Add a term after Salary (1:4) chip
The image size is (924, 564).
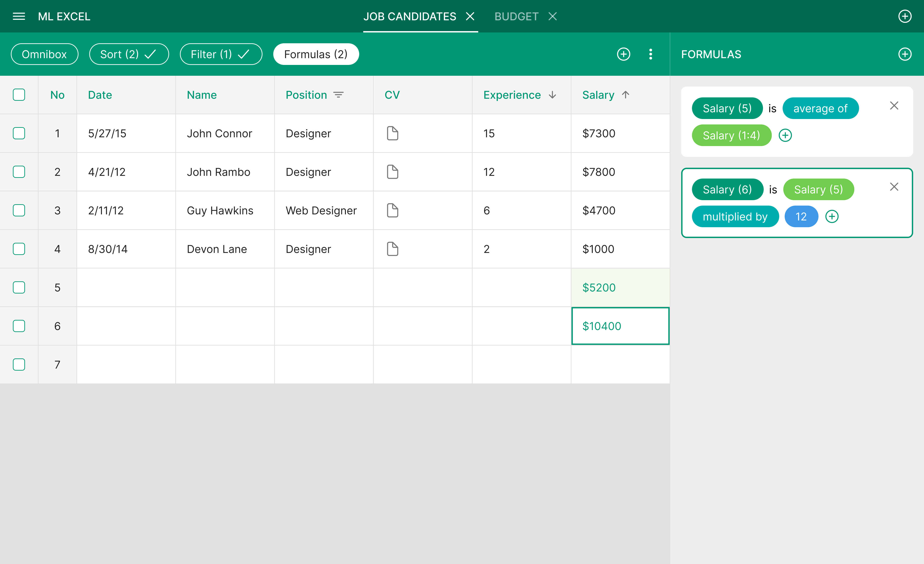click(785, 135)
